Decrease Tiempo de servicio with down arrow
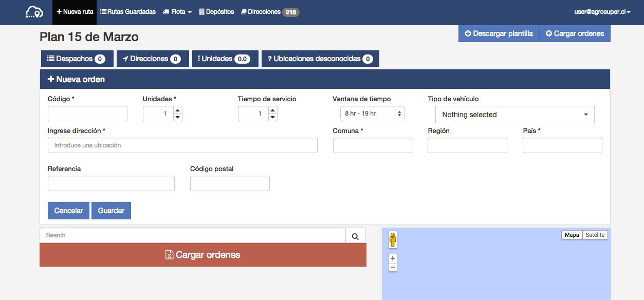The height and width of the screenshot is (300, 644). (272, 117)
